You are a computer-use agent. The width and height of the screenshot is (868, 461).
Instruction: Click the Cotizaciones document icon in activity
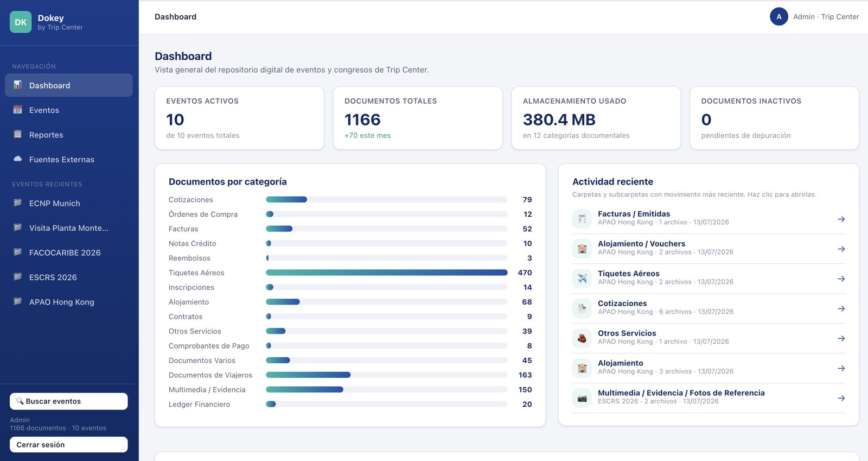point(582,308)
